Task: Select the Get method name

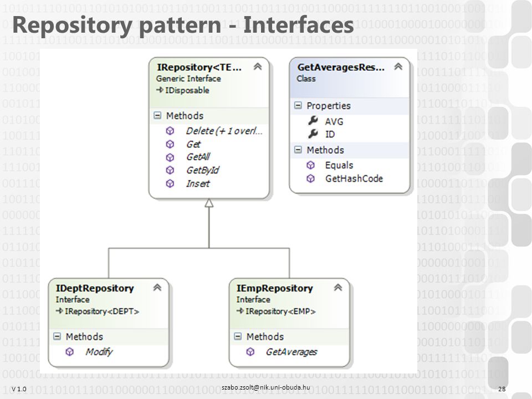Action: pos(193,144)
